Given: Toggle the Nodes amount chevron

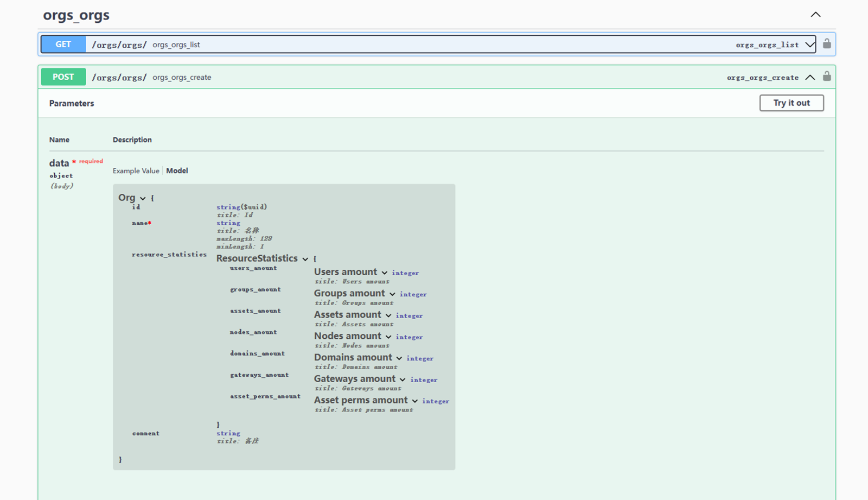Looking at the screenshot, I should (388, 337).
